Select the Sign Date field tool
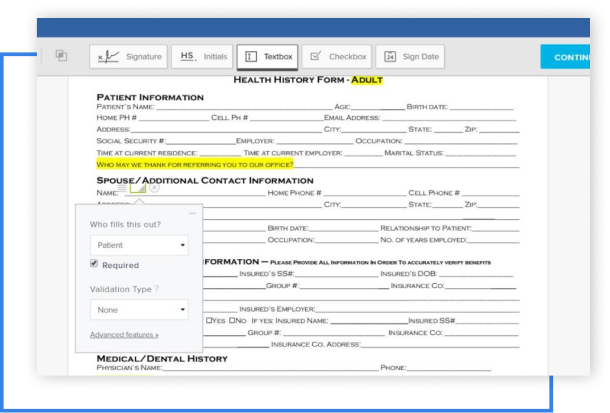610x413 pixels. click(412, 57)
